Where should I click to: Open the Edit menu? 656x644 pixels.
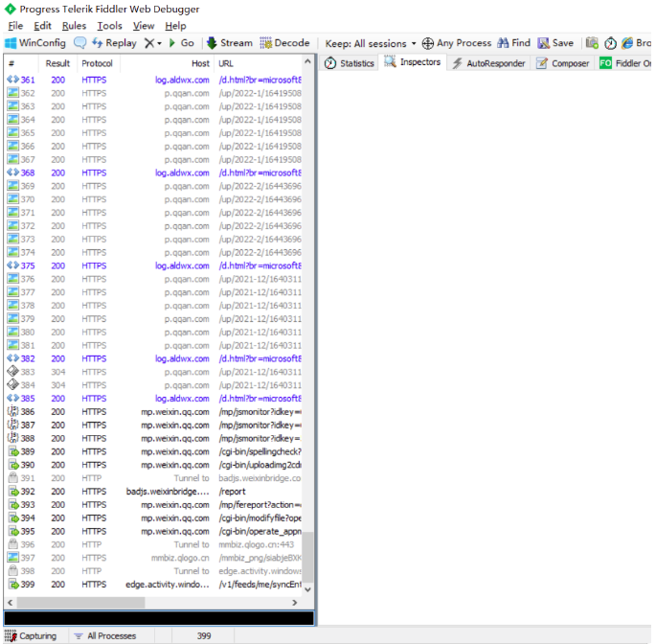(x=42, y=26)
